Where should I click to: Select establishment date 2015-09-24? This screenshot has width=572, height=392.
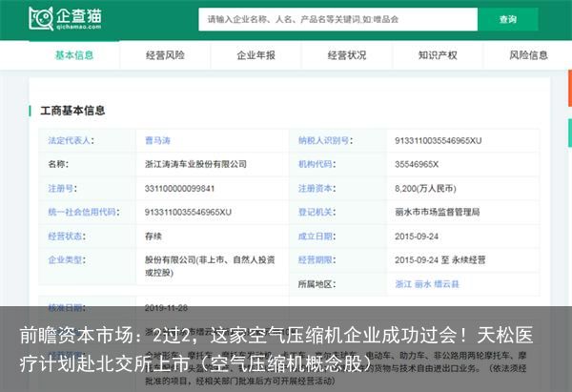(x=417, y=237)
